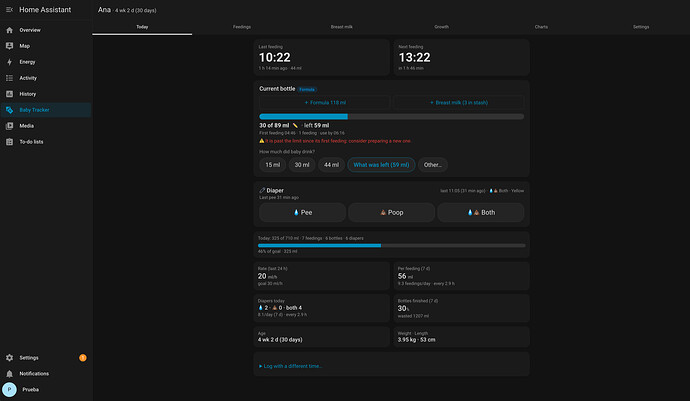
Task: Open To-do lists via the clipboard icon
Action: pyautogui.click(x=9, y=142)
